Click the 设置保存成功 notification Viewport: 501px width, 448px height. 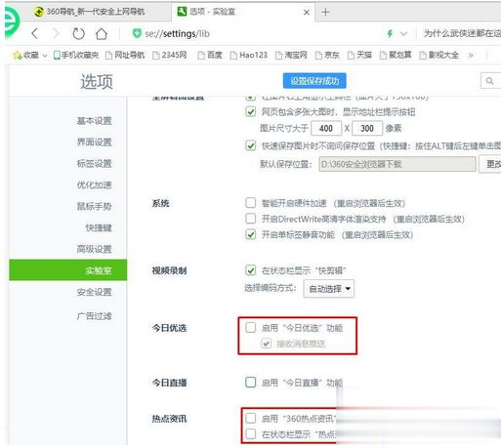point(314,81)
